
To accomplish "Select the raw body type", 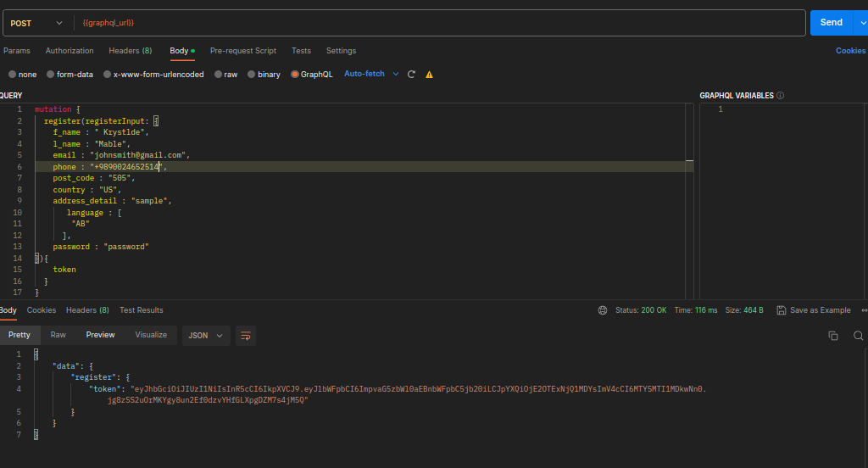I will 225,75.
